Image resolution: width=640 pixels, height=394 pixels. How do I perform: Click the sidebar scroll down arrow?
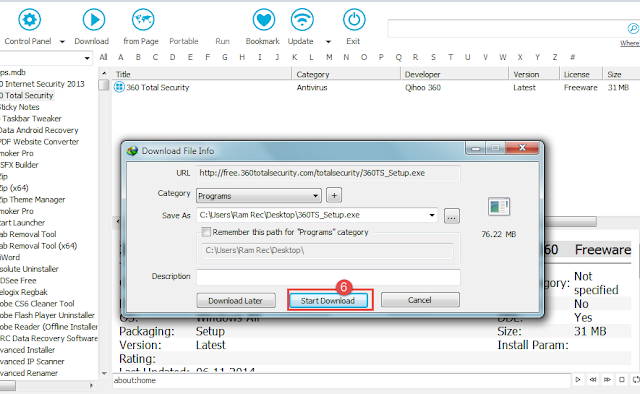tap(104, 373)
